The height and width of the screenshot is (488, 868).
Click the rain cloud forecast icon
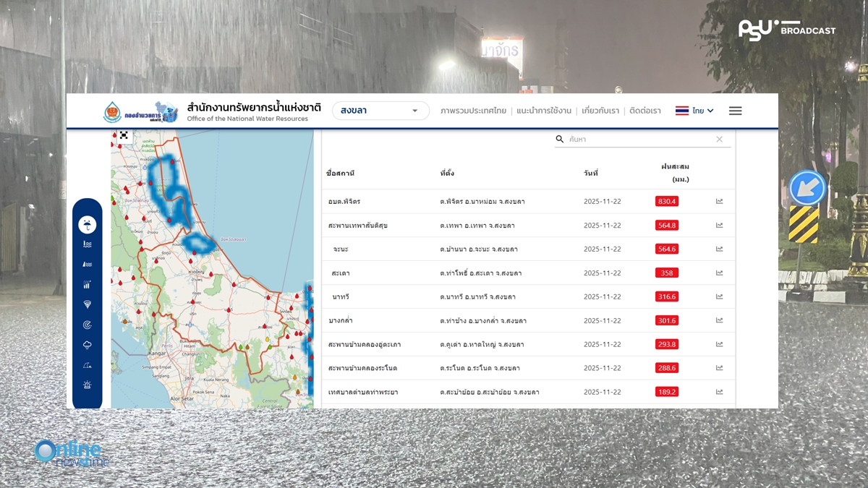pos(87,346)
